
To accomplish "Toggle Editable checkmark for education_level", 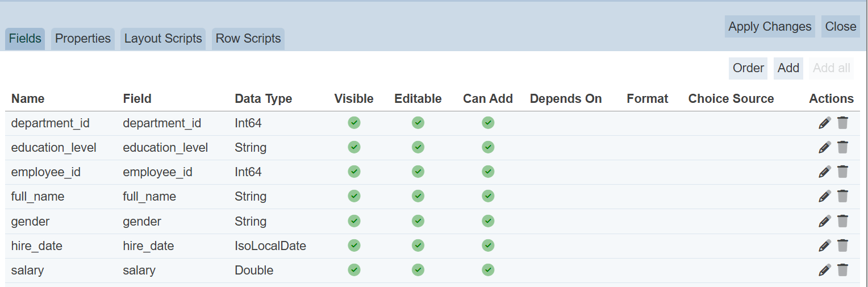I will point(418,147).
